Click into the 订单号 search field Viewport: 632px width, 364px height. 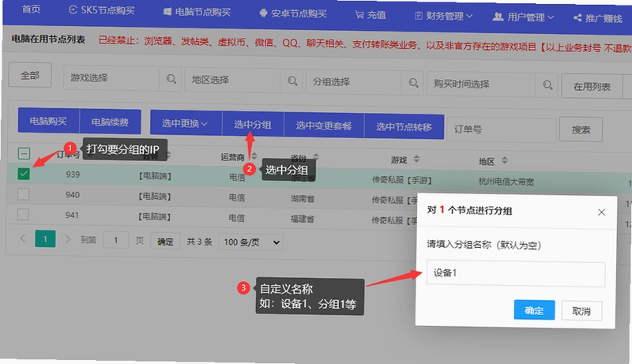coord(502,129)
